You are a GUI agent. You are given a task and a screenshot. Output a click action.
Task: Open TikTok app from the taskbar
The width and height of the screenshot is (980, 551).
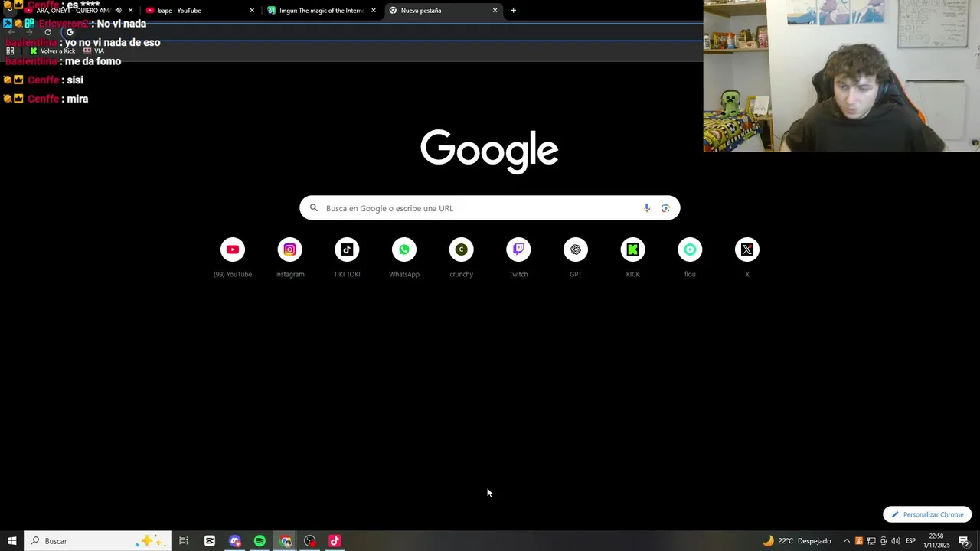coord(335,541)
